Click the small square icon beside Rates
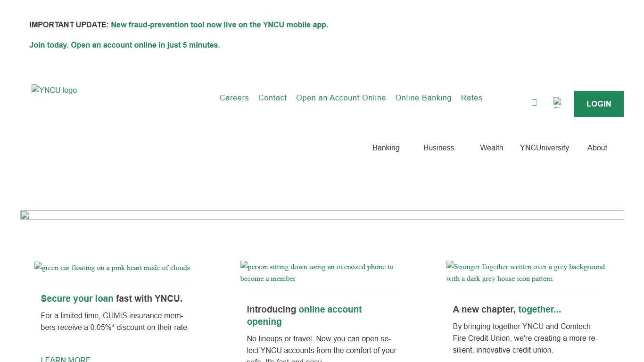 coord(534,102)
